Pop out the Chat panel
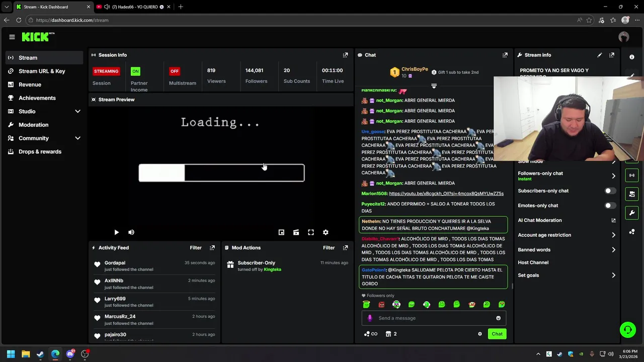Viewport: 644px width, 362px height. point(505,55)
